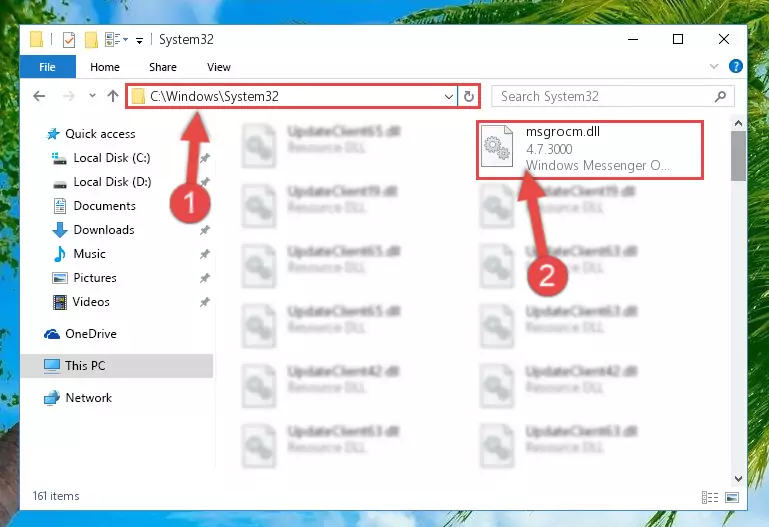This screenshot has width=769, height=527.
Task: Refresh the System32 folder view
Action: coord(468,97)
